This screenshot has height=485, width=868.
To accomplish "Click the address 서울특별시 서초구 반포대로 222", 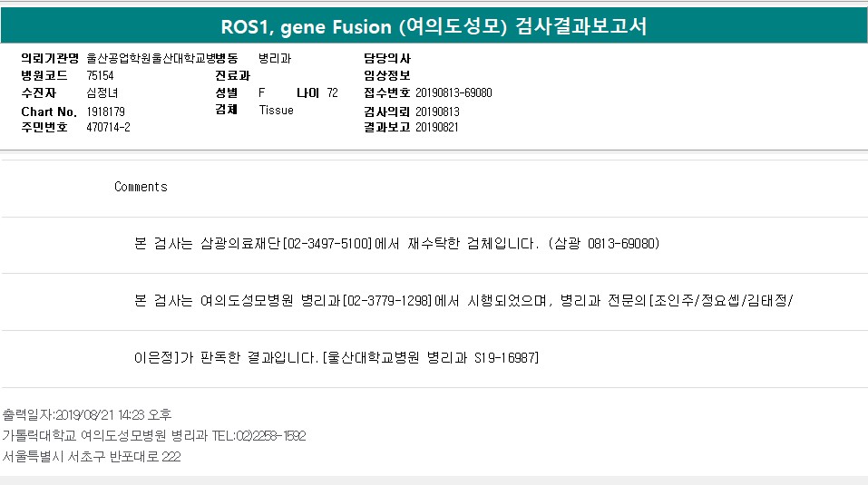I will click(91, 457).
